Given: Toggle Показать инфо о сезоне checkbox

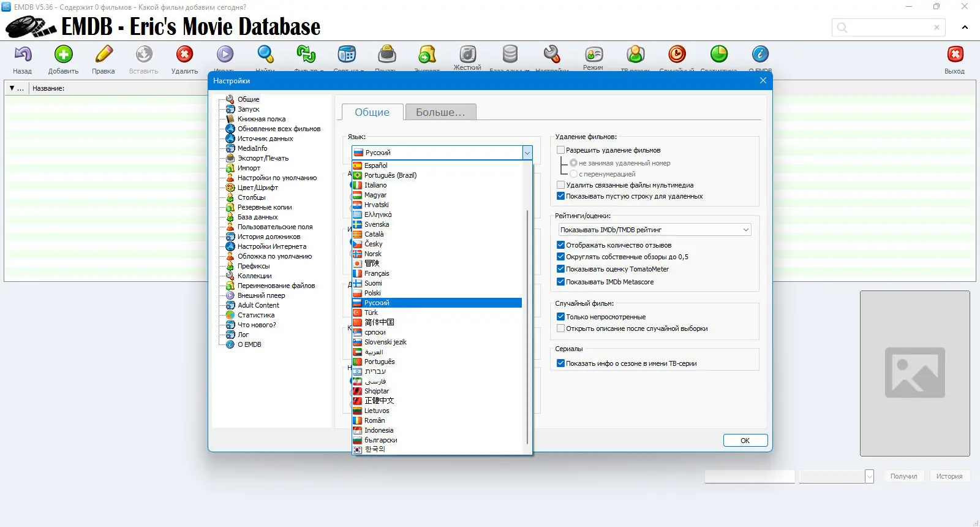Looking at the screenshot, I should [560, 363].
